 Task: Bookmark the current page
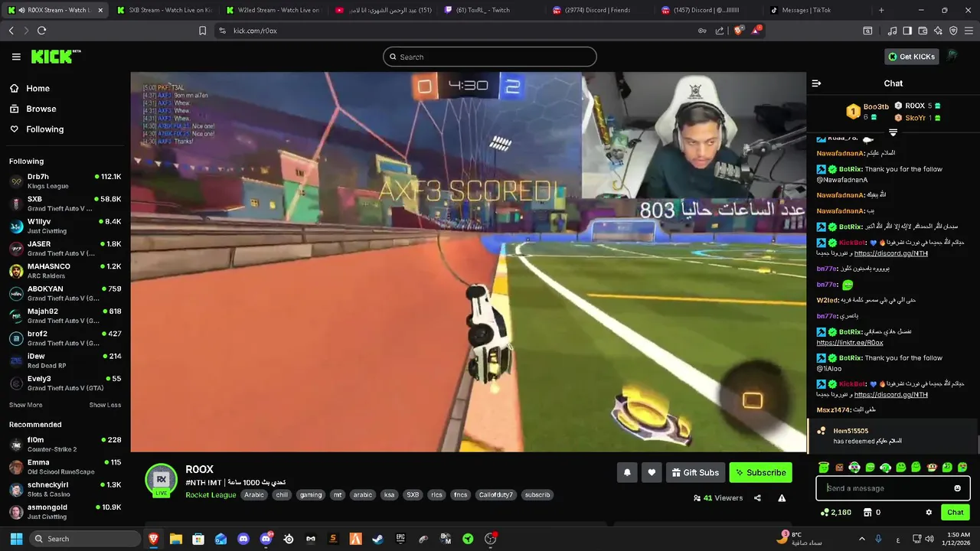[x=202, y=31]
